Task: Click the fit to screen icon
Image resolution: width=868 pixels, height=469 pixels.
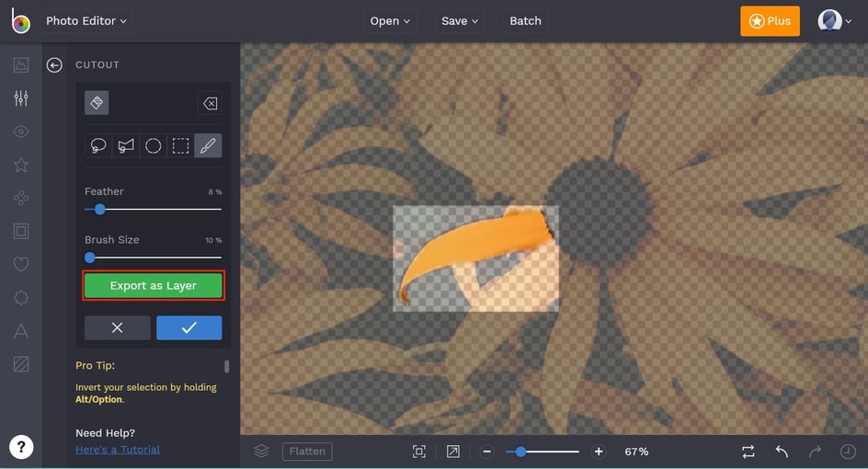Action: (419, 452)
